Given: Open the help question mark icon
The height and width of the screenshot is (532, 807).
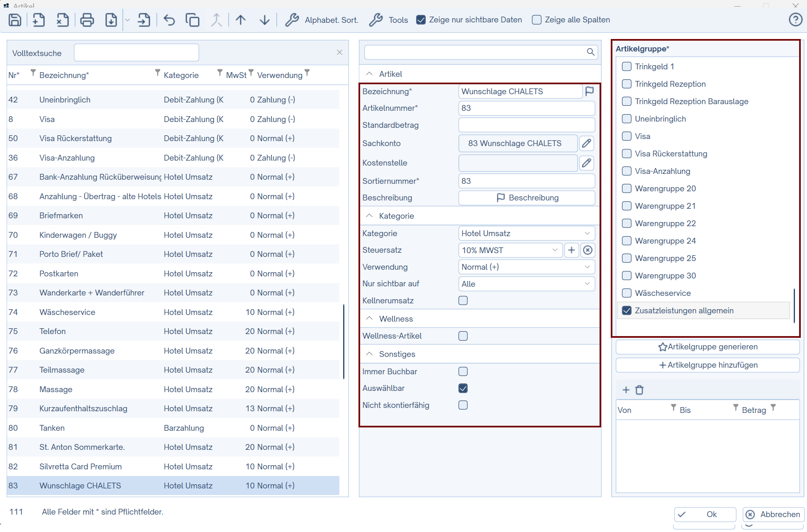Looking at the screenshot, I should [795, 20].
